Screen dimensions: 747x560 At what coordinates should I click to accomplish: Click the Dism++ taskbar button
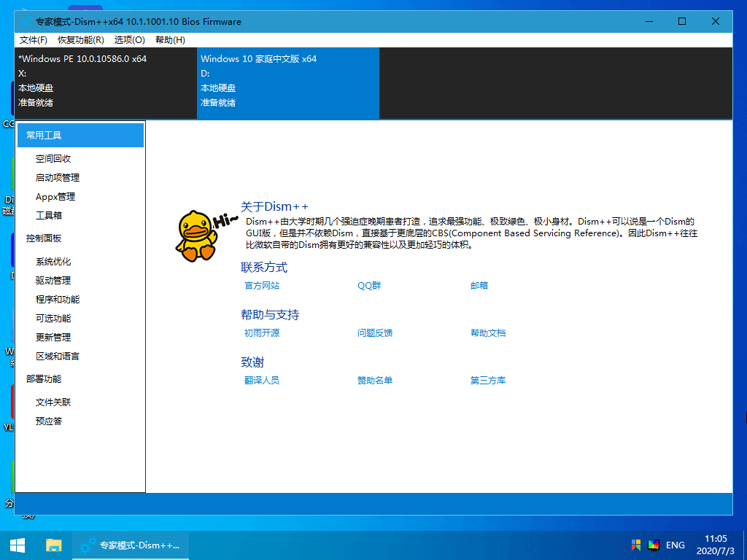pos(131,545)
